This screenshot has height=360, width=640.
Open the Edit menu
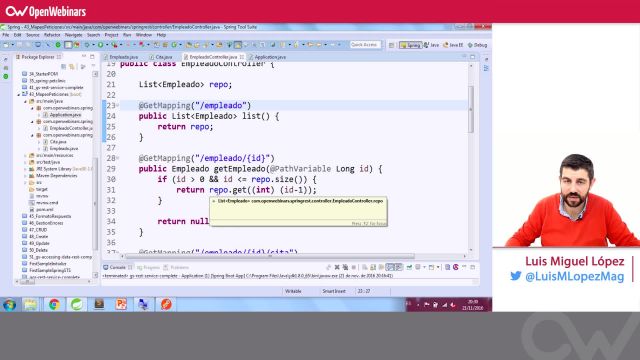tap(17, 35)
